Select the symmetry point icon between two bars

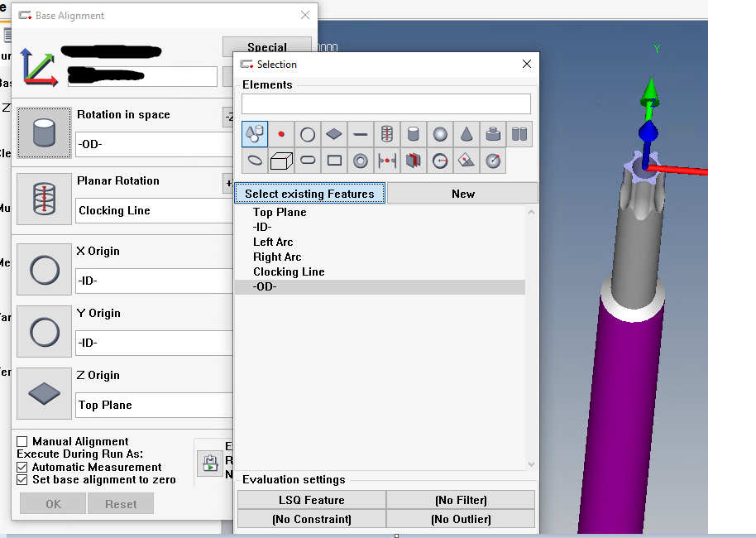[386, 161]
